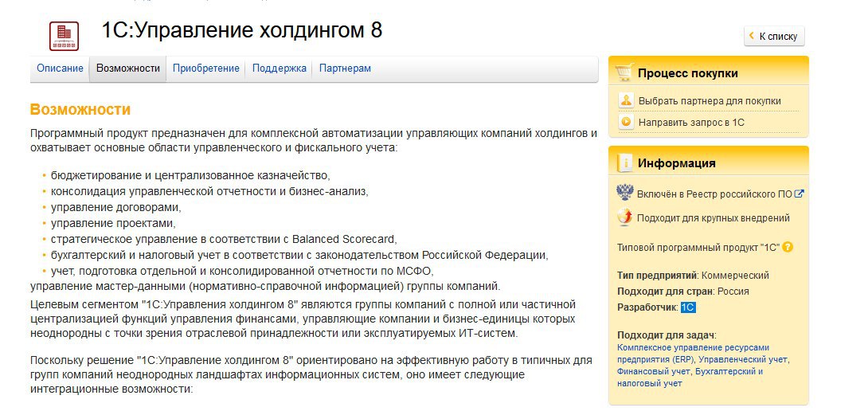Click Типовой программный продукт "1С" text

698,248
